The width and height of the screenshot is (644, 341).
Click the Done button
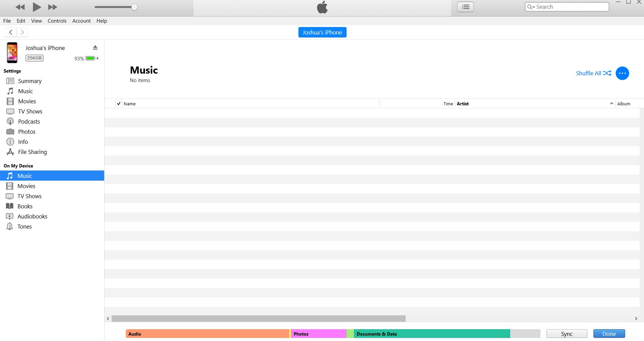pyautogui.click(x=609, y=334)
